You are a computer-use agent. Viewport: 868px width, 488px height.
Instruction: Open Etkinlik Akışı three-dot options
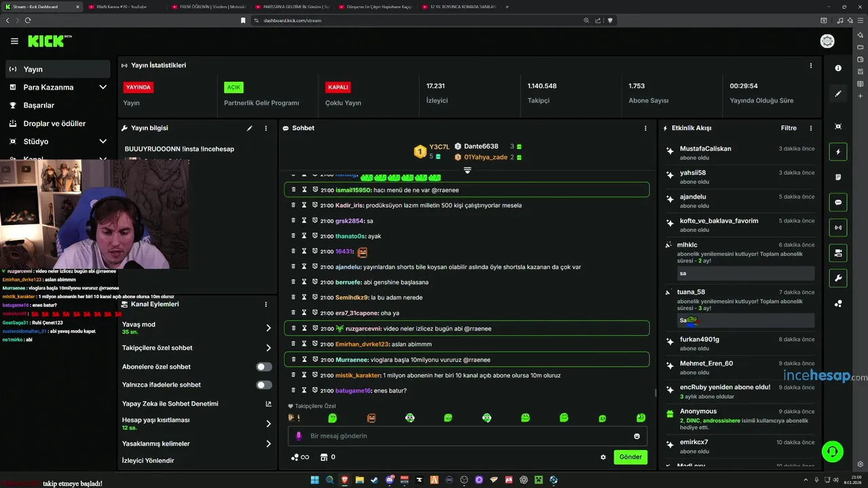810,128
